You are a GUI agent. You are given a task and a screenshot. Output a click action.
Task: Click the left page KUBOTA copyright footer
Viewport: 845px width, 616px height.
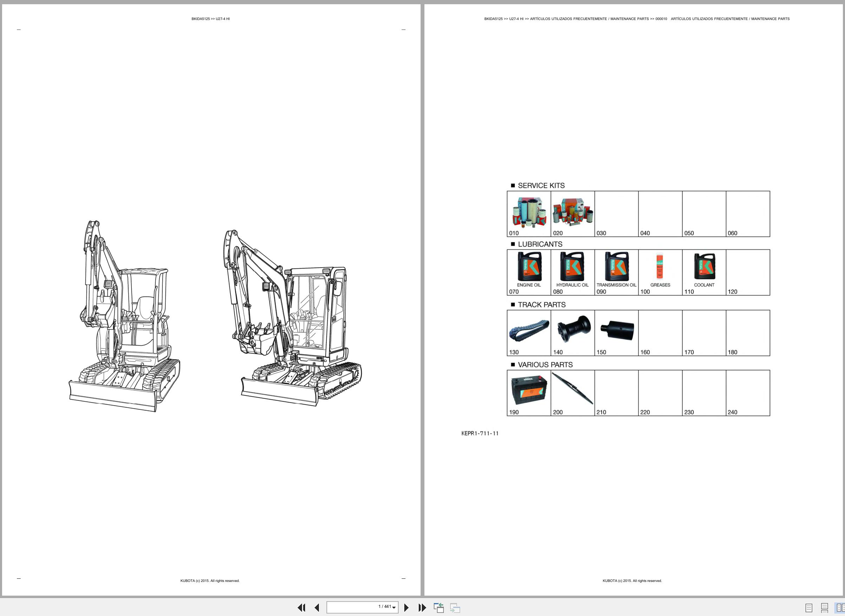pos(210,581)
